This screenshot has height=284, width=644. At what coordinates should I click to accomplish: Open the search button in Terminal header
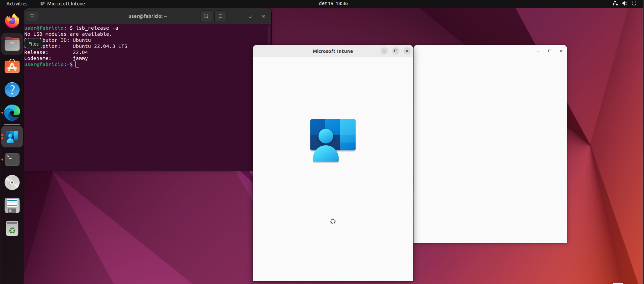[206, 16]
